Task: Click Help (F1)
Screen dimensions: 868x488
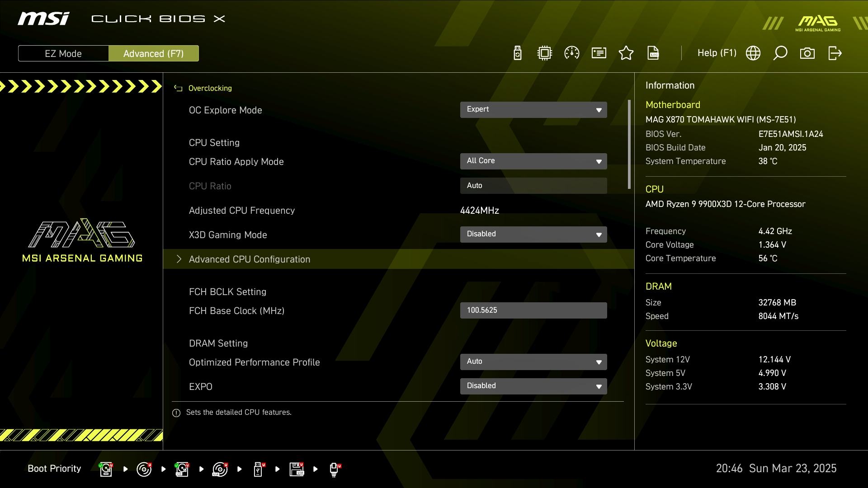Action: tap(717, 53)
